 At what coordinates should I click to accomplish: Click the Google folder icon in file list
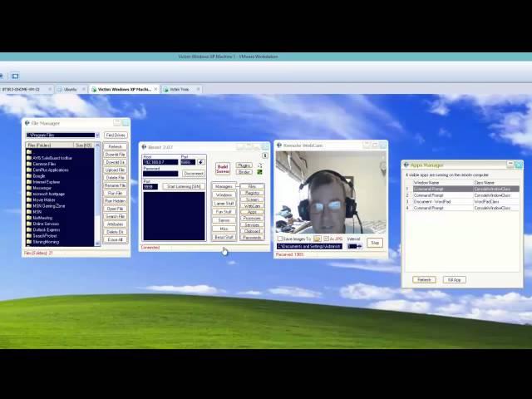[x=29, y=175]
